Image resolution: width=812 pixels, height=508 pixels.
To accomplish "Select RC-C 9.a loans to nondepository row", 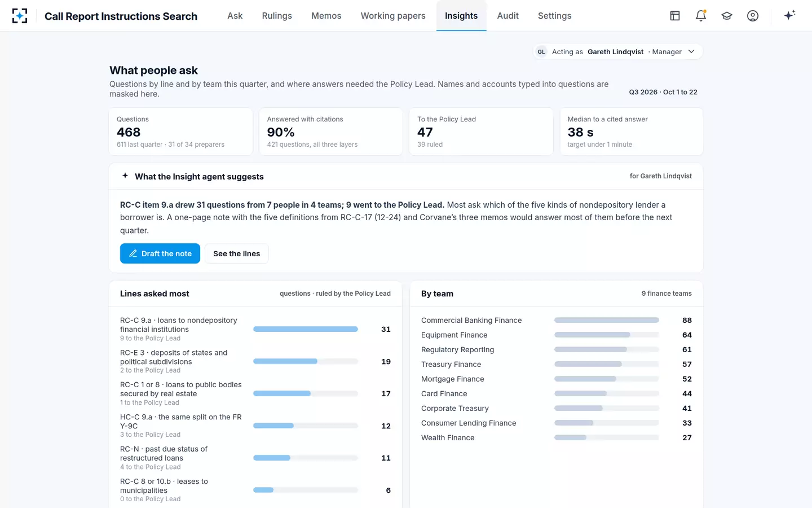I will (x=255, y=329).
